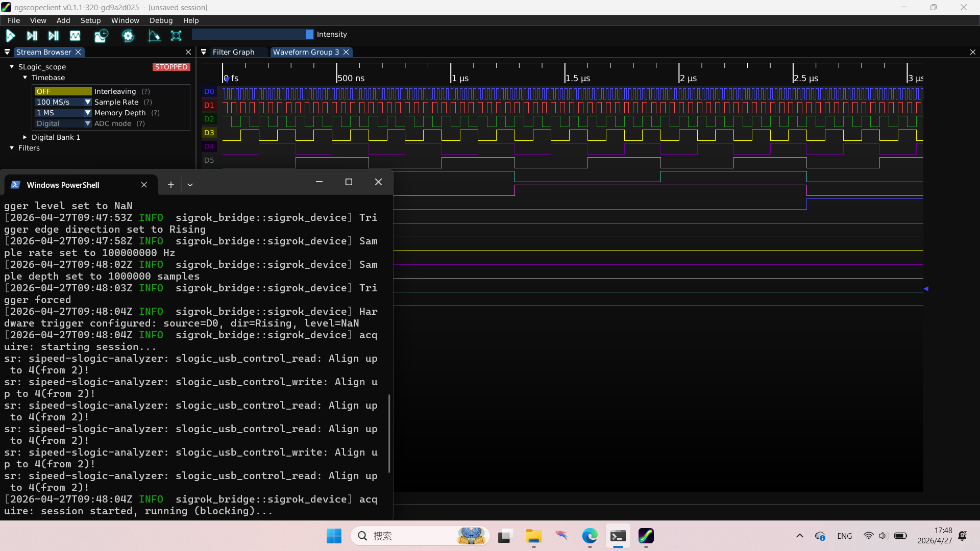Toggle the D0 channel label
This screenshot has width=980, height=551.
[x=209, y=91]
